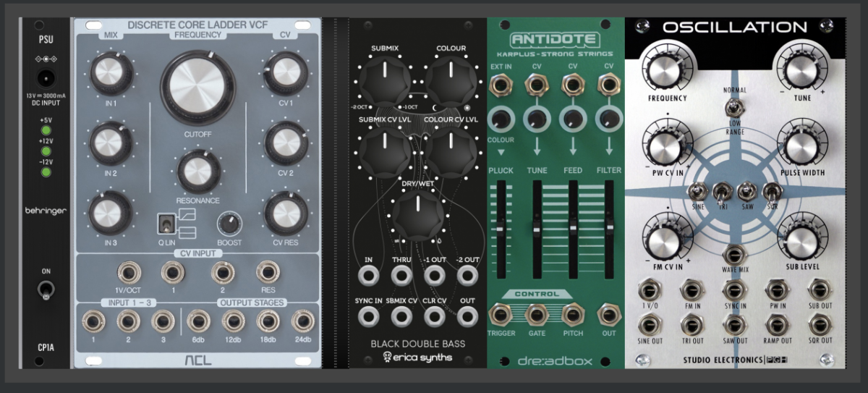
Task: Click the 18db output stage jack
Action: click(268, 321)
